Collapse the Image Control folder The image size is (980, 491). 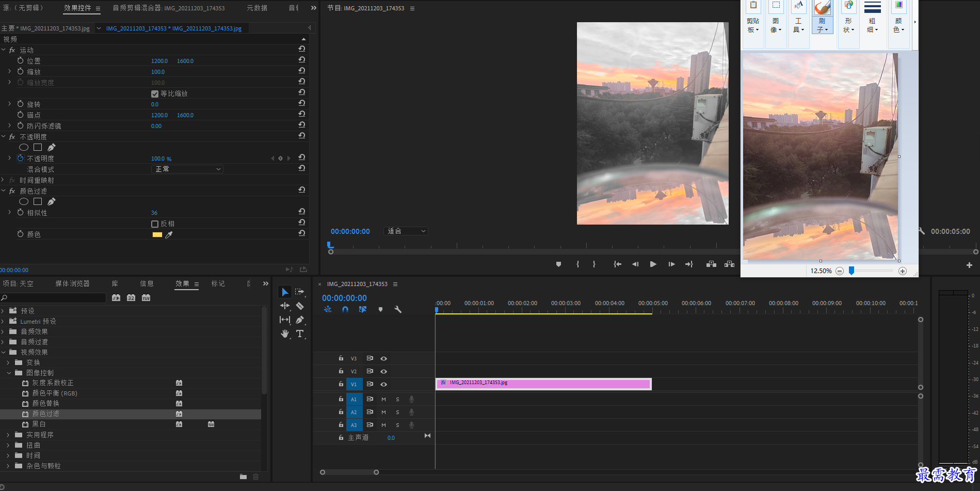9,373
